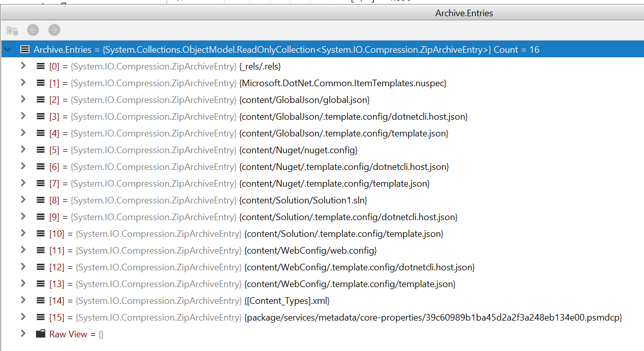Viewport: 644px width, 351px height.
Task: Click the list icon beside entry [4]
Action: [x=41, y=133]
